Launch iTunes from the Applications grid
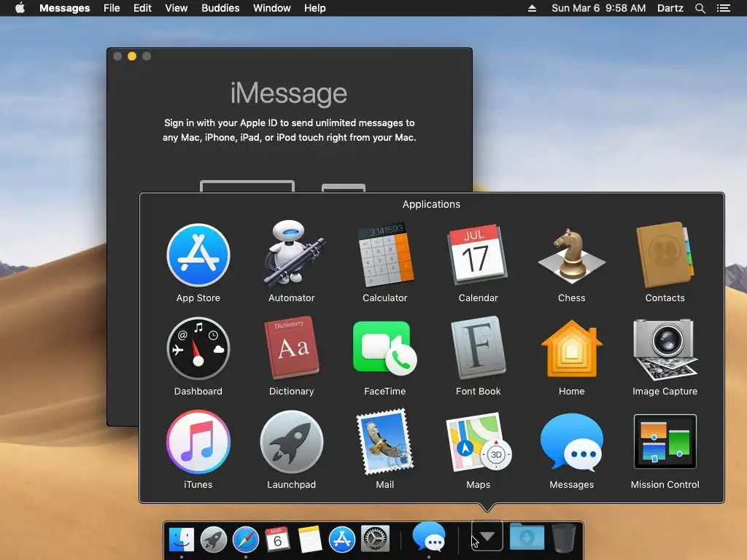This screenshot has height=560, width=747. [x=198, y=442]
